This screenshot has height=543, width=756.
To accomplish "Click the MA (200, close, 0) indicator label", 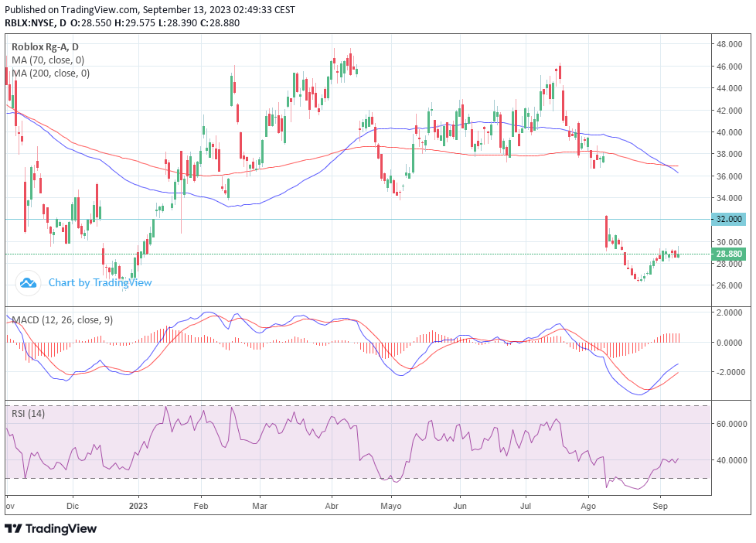I will [50, 73].
